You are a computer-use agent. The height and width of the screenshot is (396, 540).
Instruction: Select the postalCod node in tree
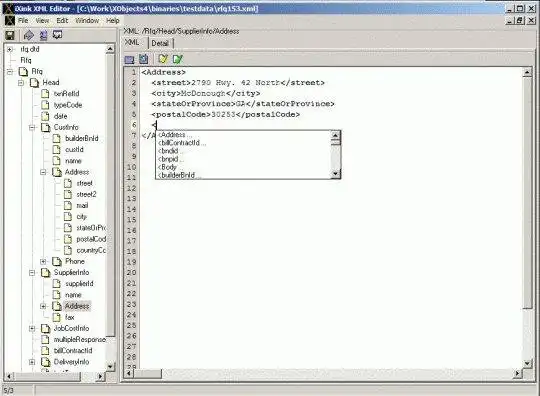tap(91, 239)
